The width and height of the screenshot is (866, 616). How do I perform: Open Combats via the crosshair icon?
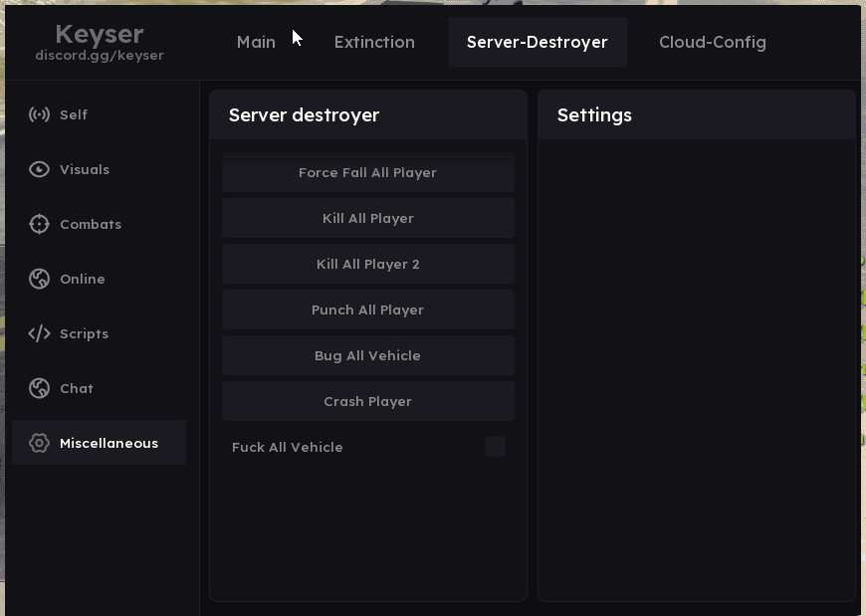pos(39,224)
